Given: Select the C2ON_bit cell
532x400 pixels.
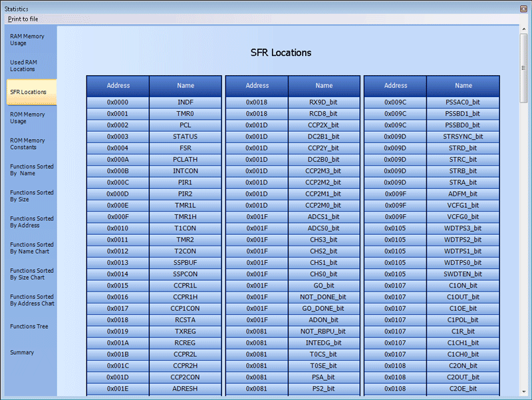Looking at the screenshot, I should (x=463, y=365).
